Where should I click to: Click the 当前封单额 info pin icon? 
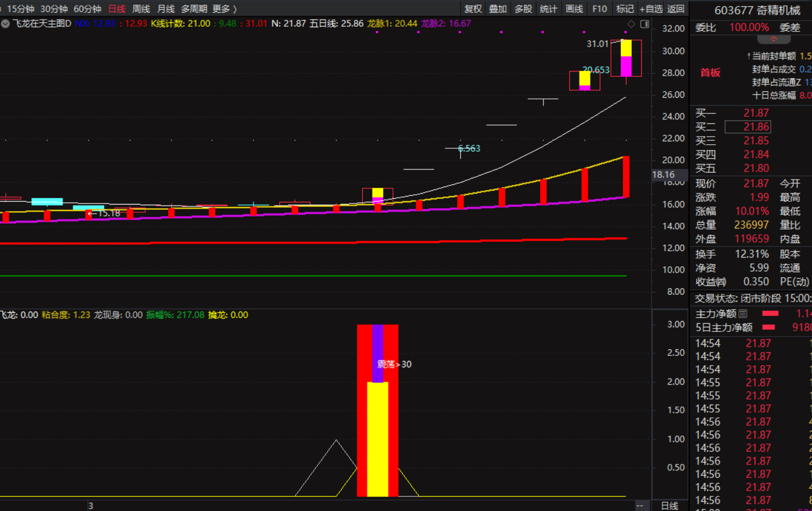point(749,56)
